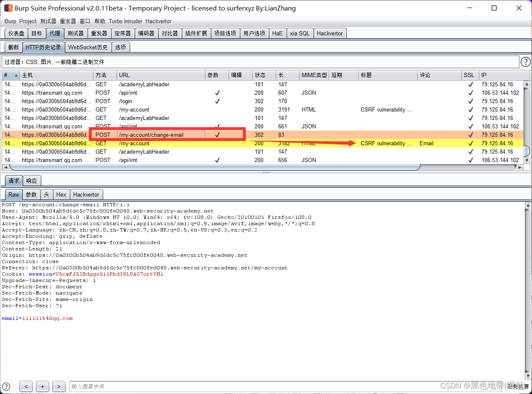Switch to the 仪表盘 tab

tap(16, 33)
